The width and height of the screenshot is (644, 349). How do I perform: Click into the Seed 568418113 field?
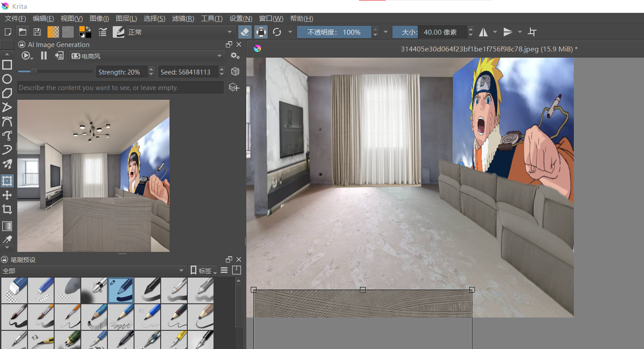(x=188, y=72)
